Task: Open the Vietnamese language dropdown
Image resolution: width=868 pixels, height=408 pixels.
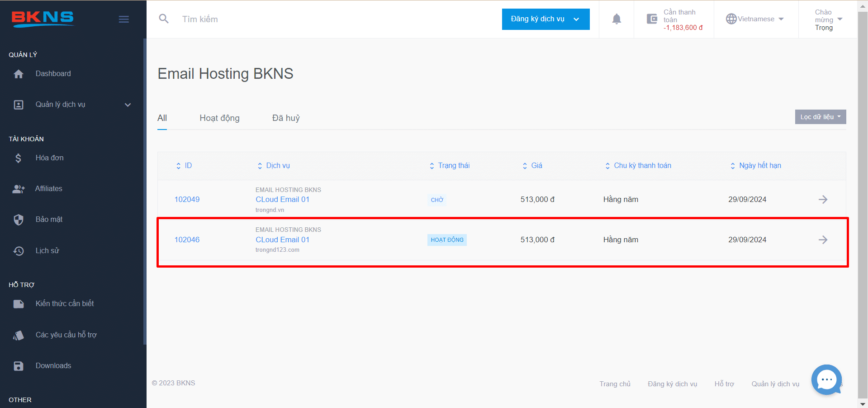Action: click(x=755, y=19)
